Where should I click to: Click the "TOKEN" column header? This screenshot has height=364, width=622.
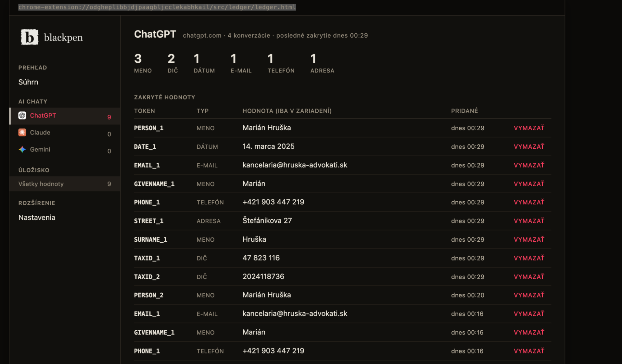[144, 111]
